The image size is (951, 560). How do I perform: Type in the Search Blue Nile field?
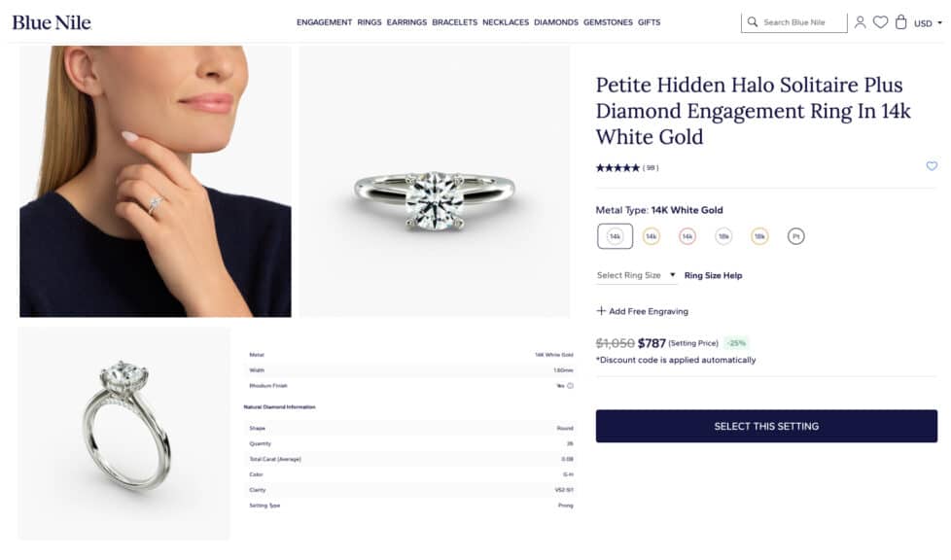[799, 22]
